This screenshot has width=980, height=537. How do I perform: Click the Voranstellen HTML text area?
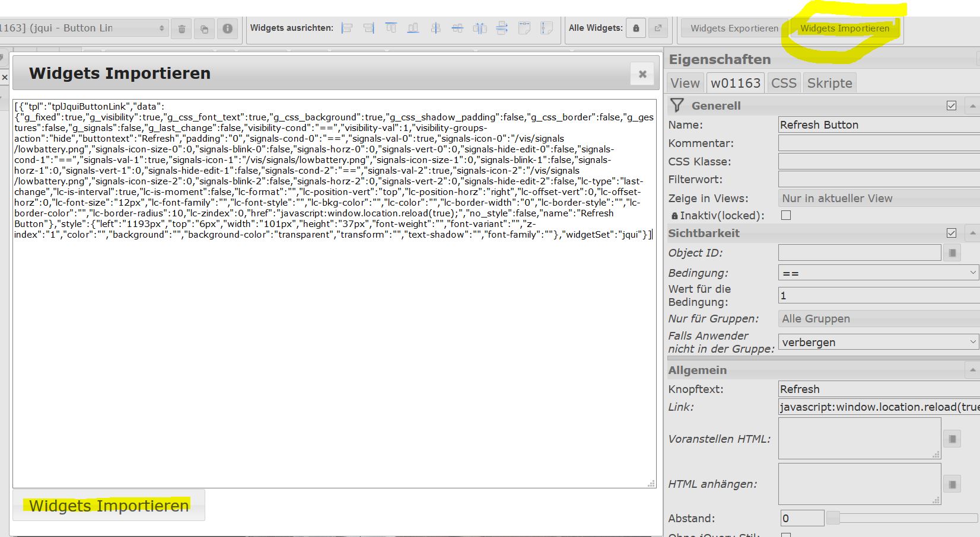(x=860, y=438)
